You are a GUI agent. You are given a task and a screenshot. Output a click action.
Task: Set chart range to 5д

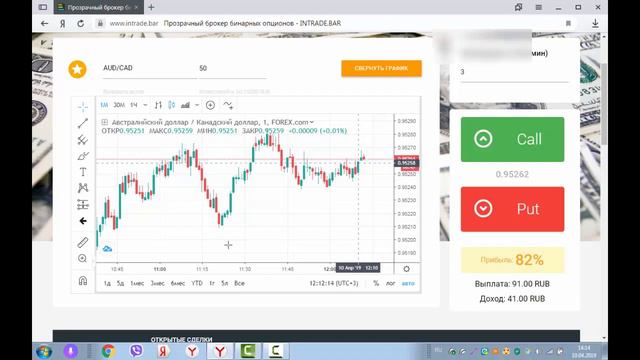coord(120,283)
